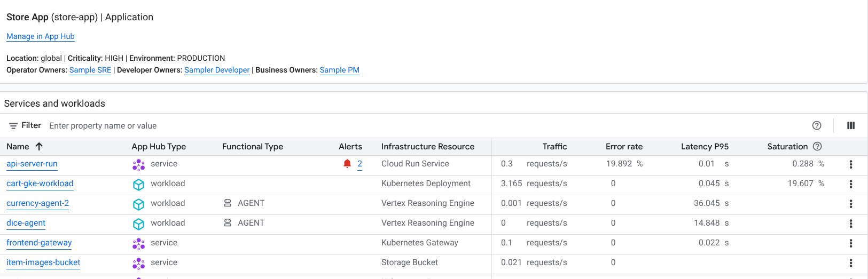
Task: Sort by Name using the arrow
Action: click(39, 146)
